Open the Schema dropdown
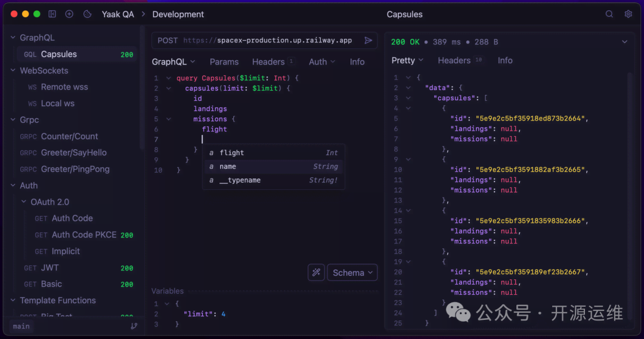 (x=352, y=272)
